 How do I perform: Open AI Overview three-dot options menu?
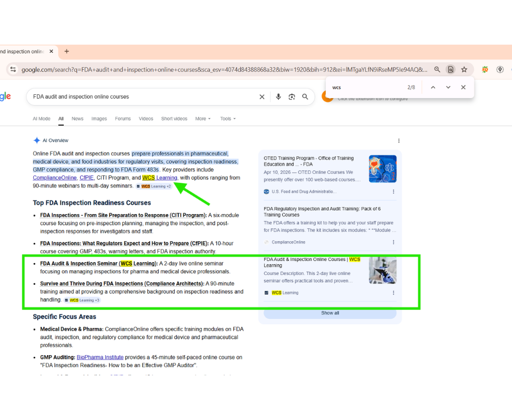coord(399,141)
